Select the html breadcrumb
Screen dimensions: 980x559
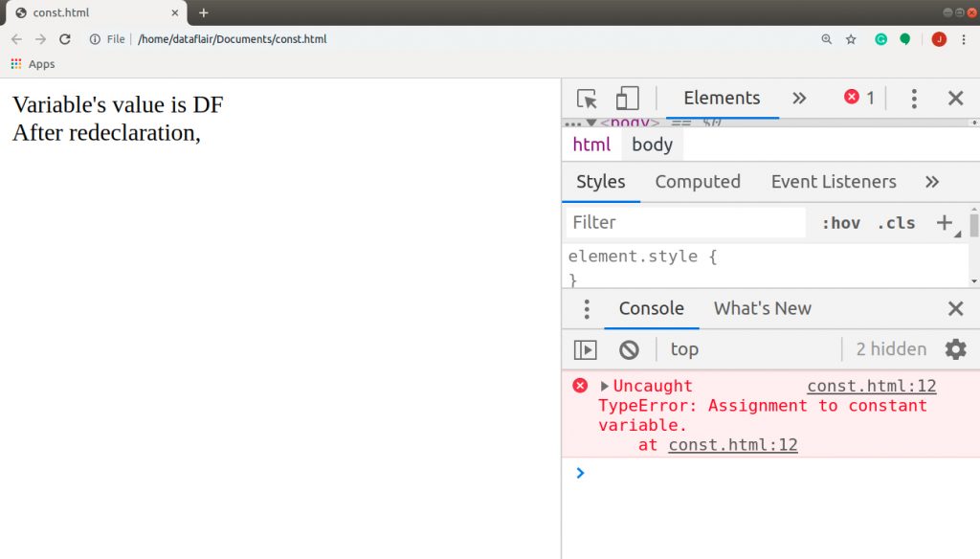(591, 145)
